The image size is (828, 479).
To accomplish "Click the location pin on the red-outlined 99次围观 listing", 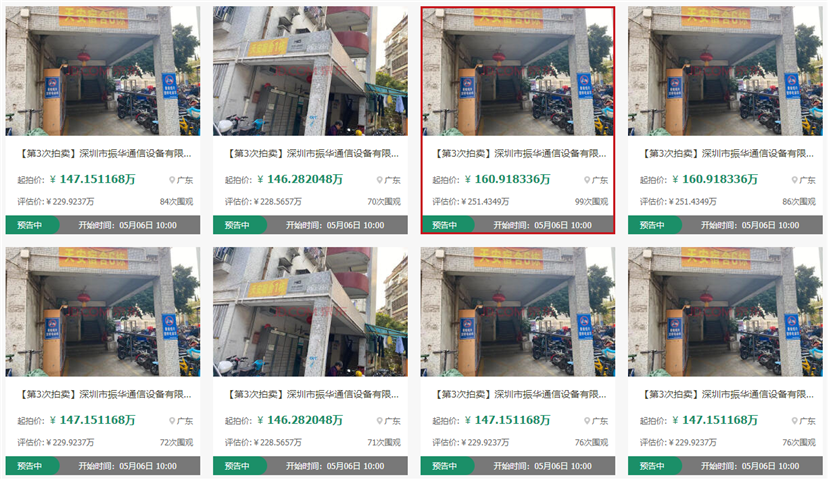I will point(587,180).
